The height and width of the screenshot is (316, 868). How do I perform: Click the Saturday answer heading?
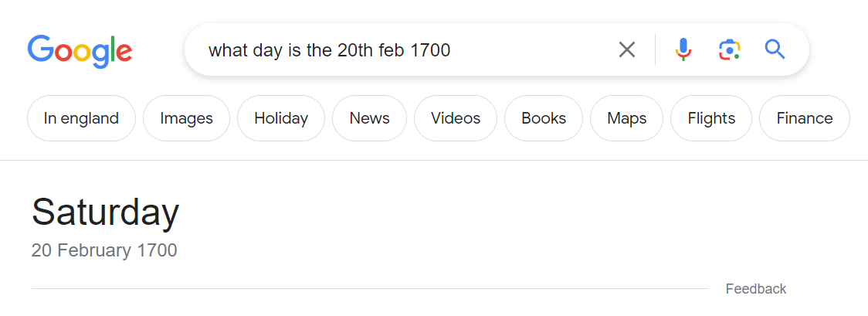tap(106, 212)
